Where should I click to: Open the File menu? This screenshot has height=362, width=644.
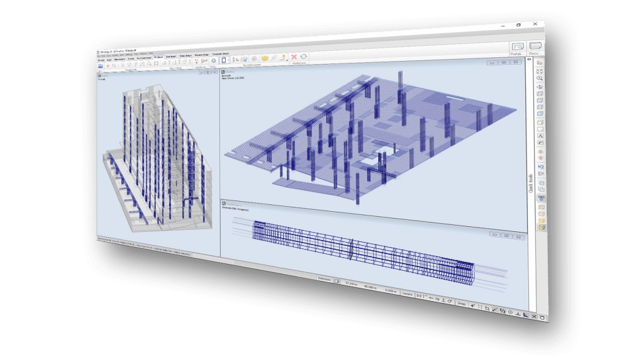[x=99, y=56]
